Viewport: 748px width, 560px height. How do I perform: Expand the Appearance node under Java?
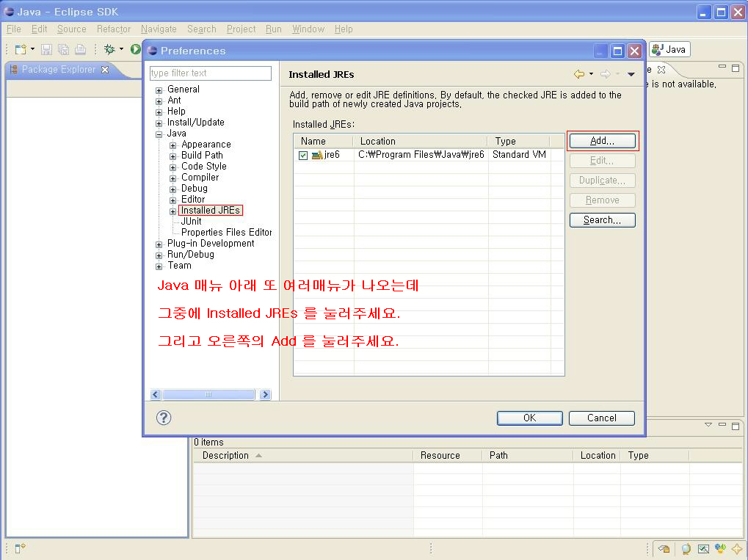tap(173, 145)
